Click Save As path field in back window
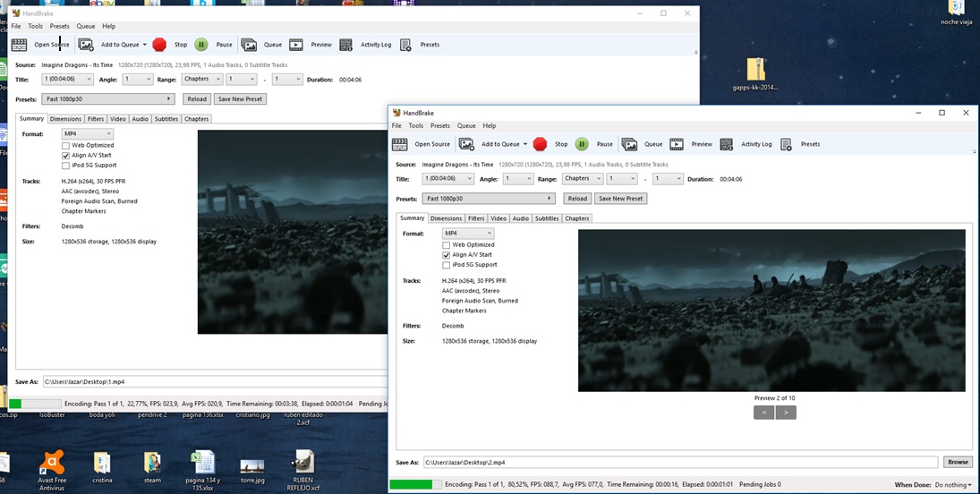 [215, 381]
